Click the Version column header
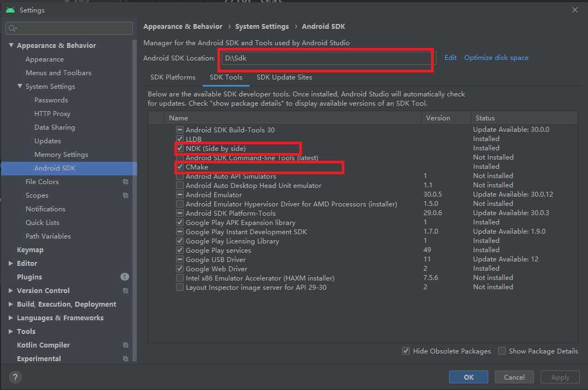 pyautogui.click(x=446, y=118)
